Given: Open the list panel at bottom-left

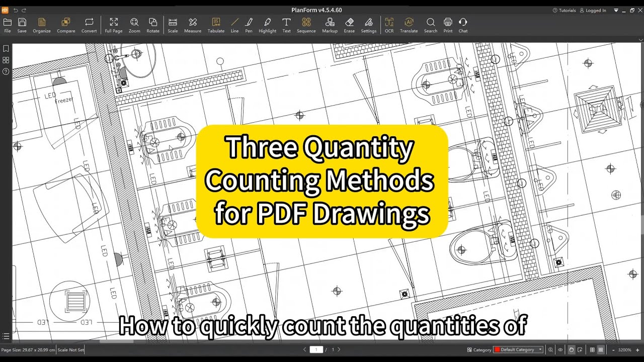Looking at the screenshot, I should point(6,336).
